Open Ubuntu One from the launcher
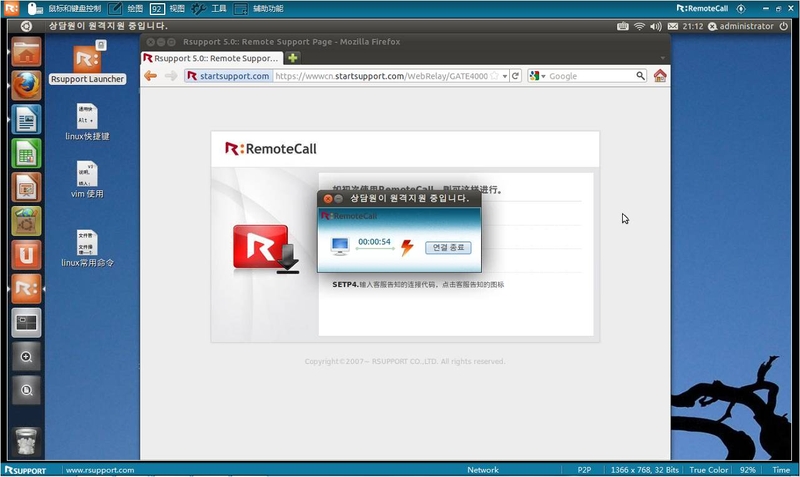Image resolution: width=800 pixels, height=477 pixels. click(26, 254)
